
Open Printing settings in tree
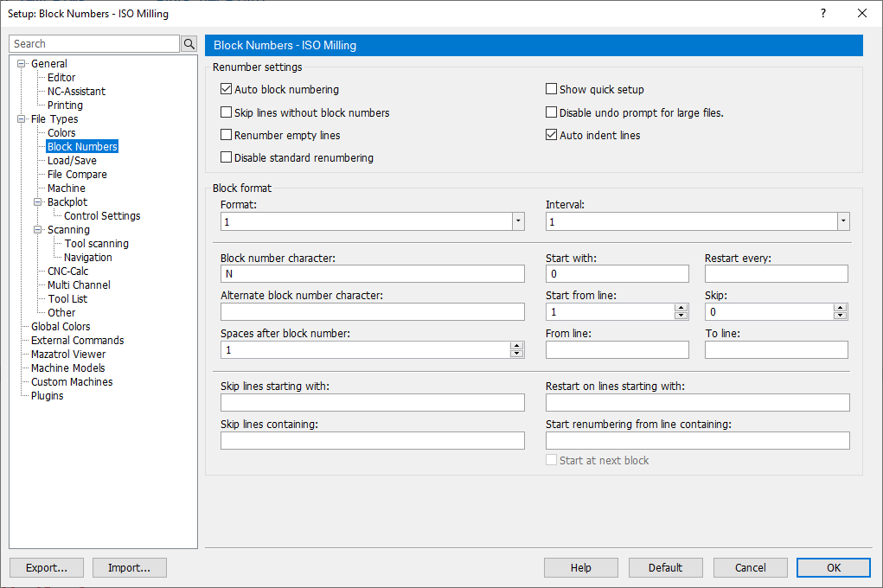tap(65, 105)
